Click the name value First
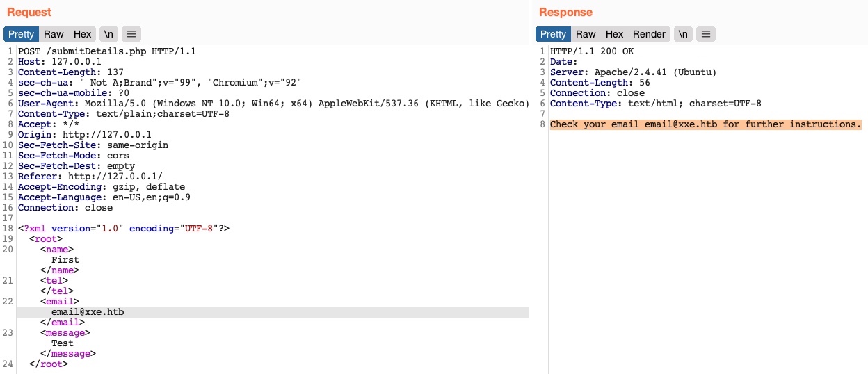 point(65,260)
